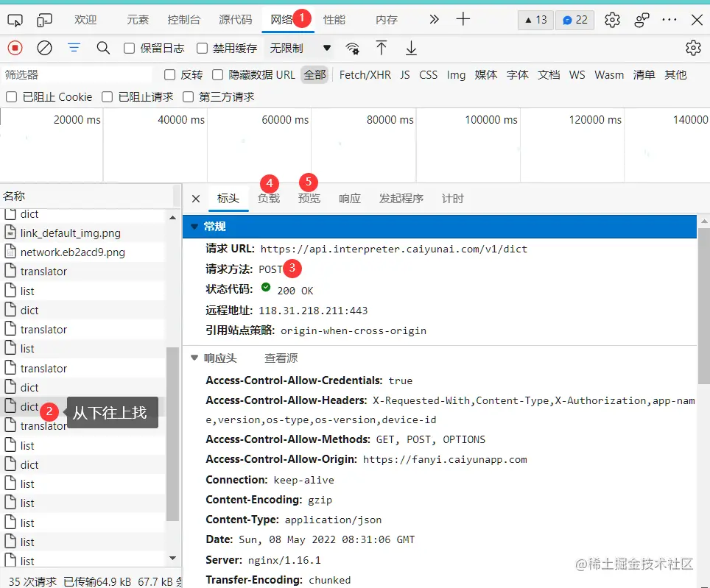Image resolution: width=710 pixels, height=588 pixels.
Task: Click the request list scroll up arrow
Action: (172, 218)
